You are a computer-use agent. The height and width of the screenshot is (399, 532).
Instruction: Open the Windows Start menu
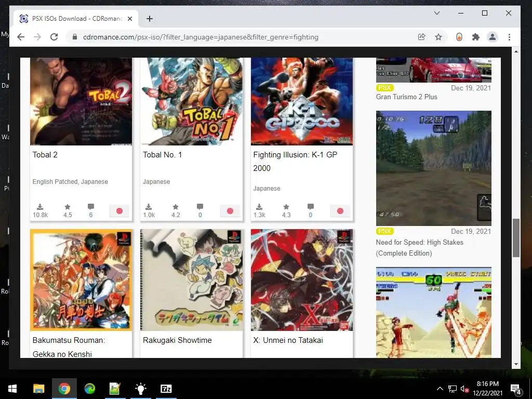point(12,389)
